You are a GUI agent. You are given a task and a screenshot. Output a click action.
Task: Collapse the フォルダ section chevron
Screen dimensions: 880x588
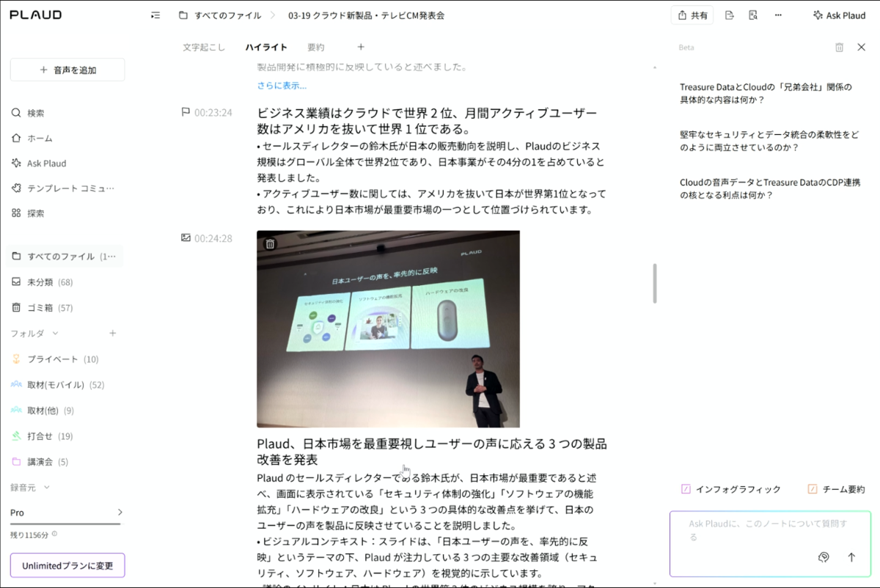pyautogui.click(x=55, y=333)
